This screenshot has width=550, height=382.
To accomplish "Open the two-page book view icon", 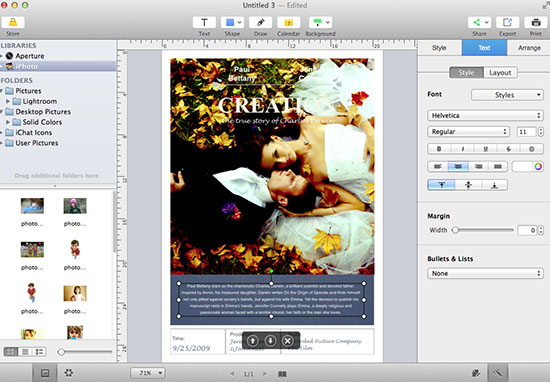I will click(x=282, y=374).
